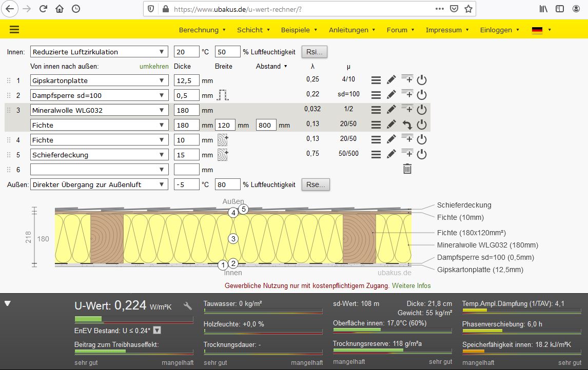Viewport: 588px width, 370px height.
Task: Disable the Mineralwolle WLG032 layer
Action: (422, 110)
